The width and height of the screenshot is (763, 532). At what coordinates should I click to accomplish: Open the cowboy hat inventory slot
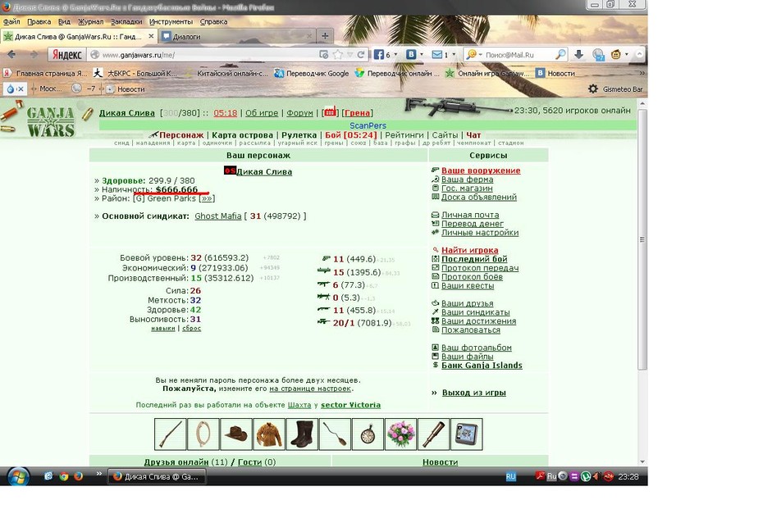(236, 434)
